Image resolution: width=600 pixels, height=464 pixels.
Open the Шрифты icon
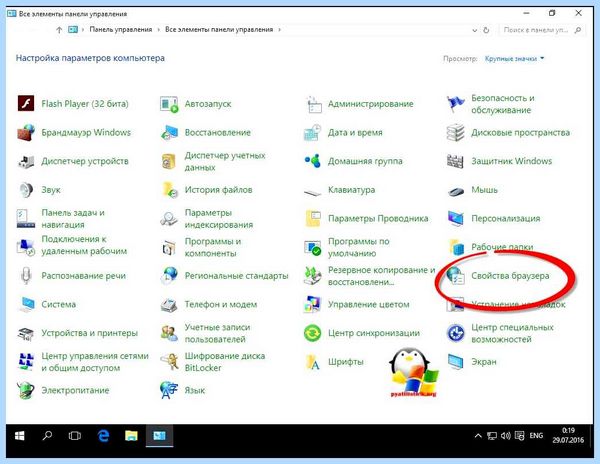click(x=313, y=362)
